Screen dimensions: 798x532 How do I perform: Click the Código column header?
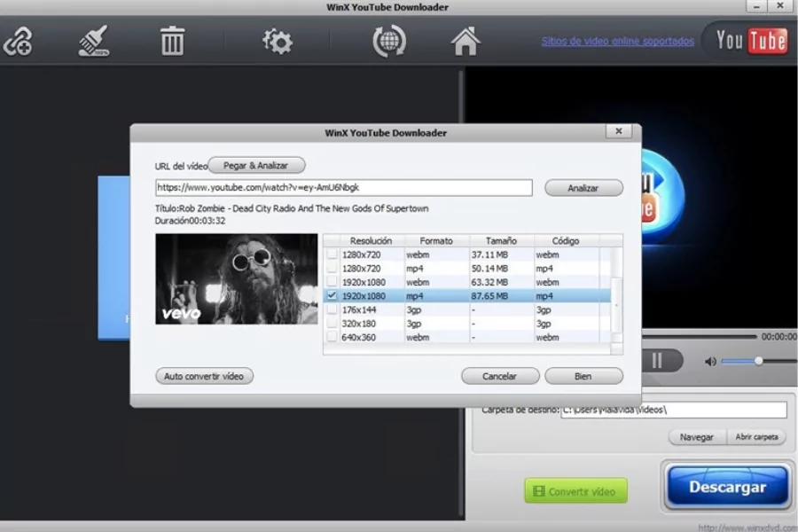[x=566, y=241]
